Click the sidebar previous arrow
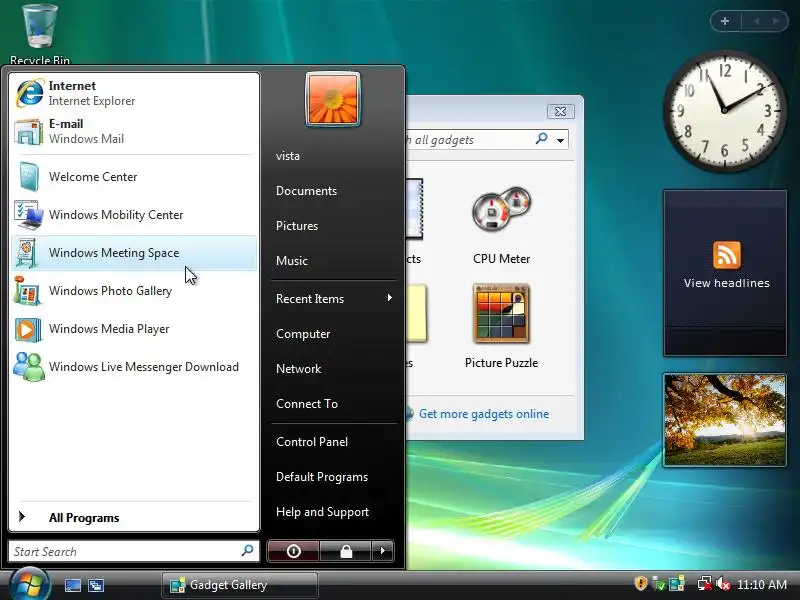 click(756, 21)
